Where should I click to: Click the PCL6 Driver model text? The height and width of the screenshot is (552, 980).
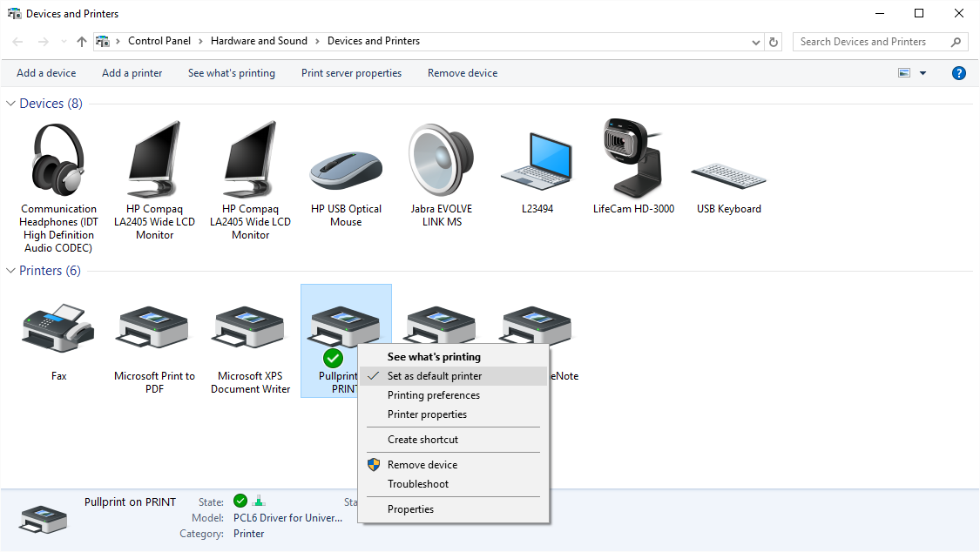[x=287, y=518]
